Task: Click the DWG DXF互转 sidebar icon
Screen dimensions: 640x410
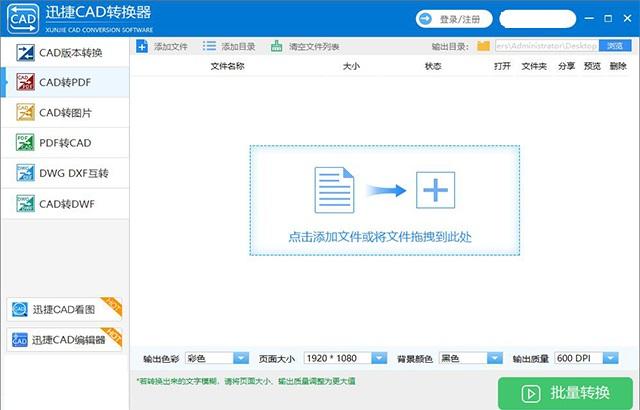Action: (25, 173)
